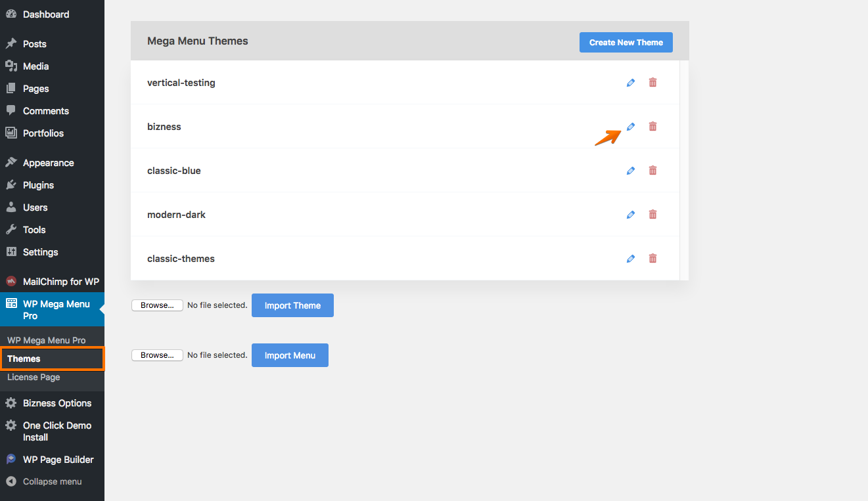Click Collapse menu text
This screenshot has width=868, height=501.
click(53, 481)
